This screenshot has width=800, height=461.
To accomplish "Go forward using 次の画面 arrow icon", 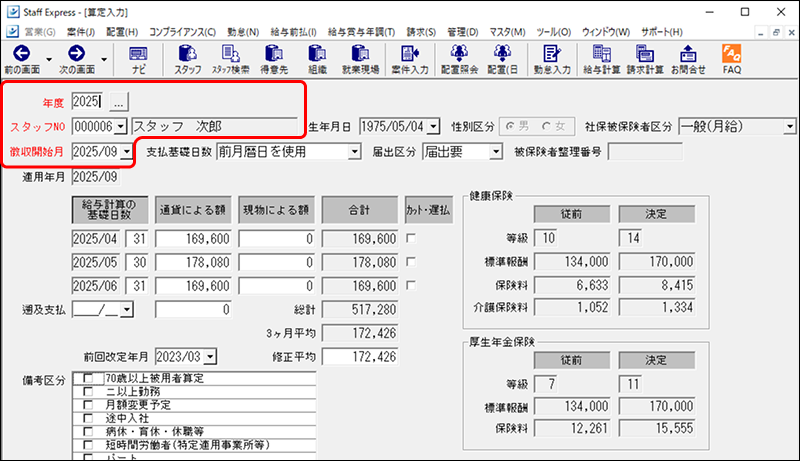I will pos(77,54).
